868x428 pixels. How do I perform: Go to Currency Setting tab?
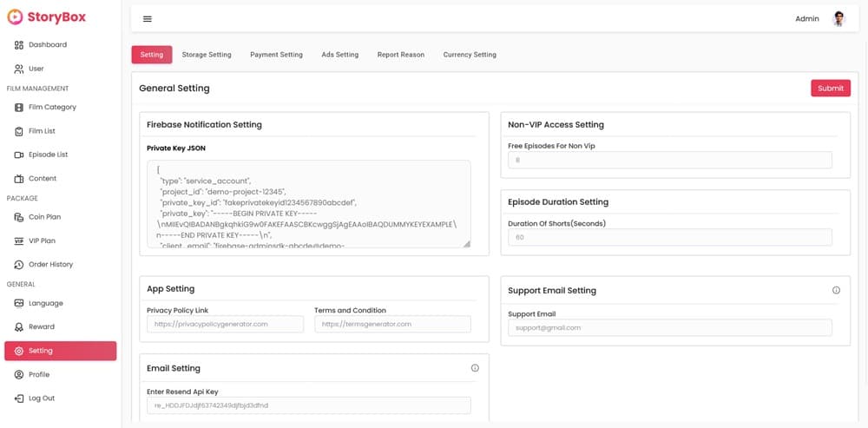tap(470, 55)
